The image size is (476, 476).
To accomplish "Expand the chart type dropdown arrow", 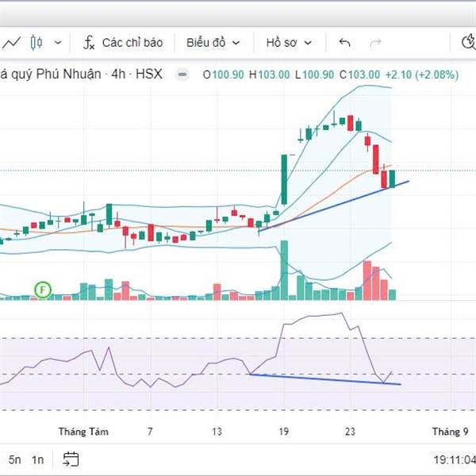I will (58, 43).
